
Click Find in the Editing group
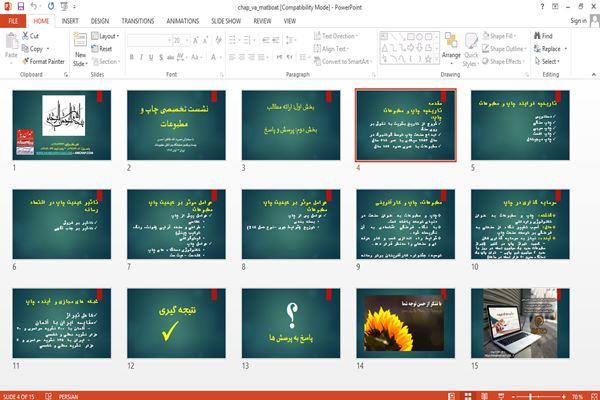(543, 36)
